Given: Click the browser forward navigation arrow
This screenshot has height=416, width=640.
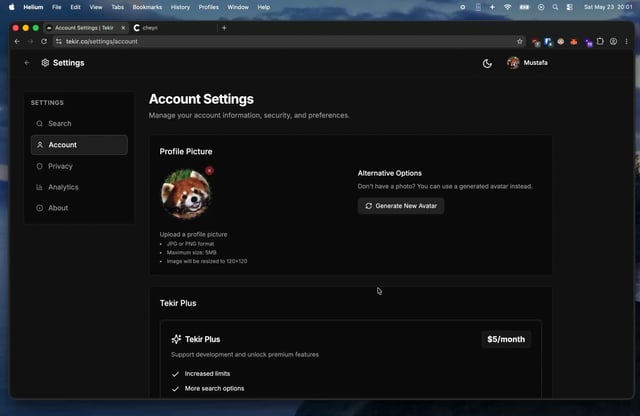Looking at the screenshot, I should [x=30, y=42].
